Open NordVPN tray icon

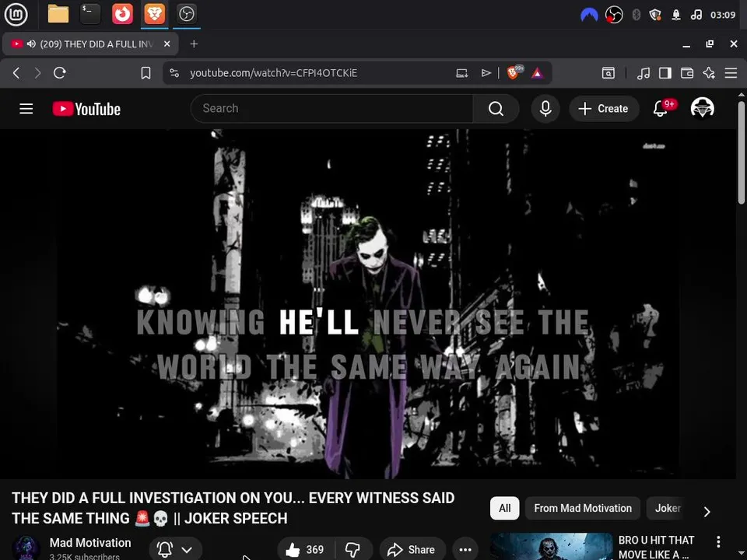click(x=589, y=15)
